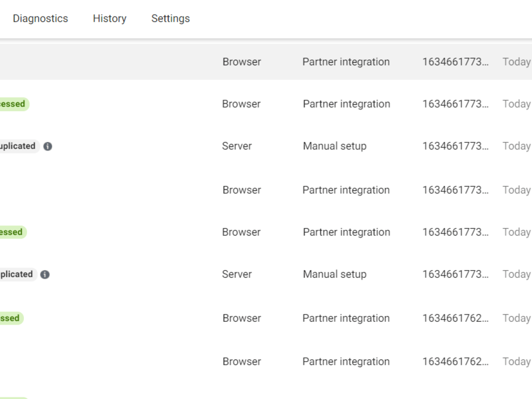Click ID "1634661773..." in the "uplicated" row

[x=455, y=146]
